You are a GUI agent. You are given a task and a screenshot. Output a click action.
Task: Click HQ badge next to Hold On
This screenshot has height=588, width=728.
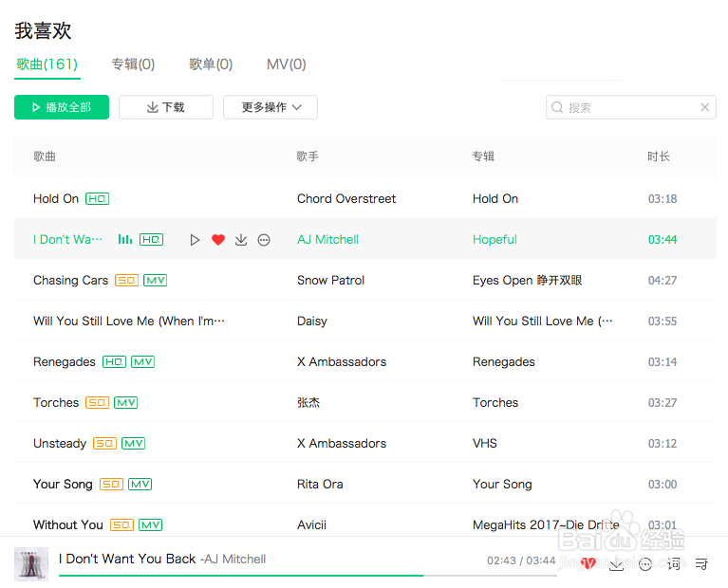(97, 198)
